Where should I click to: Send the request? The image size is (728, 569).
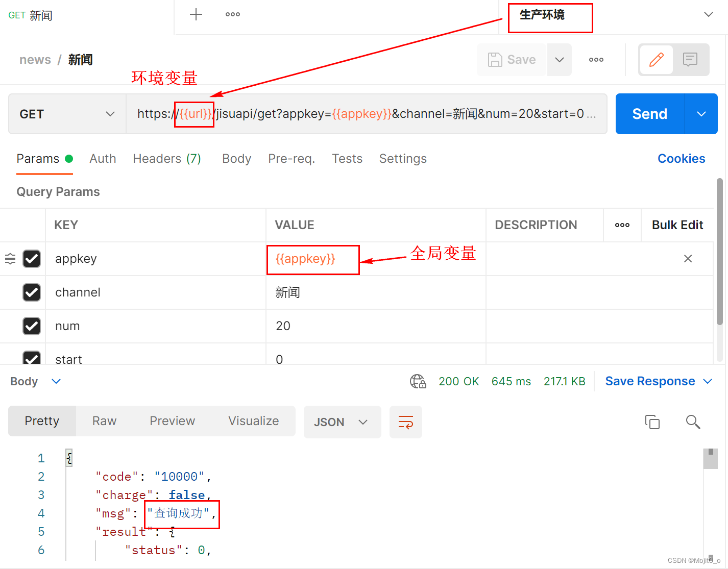click(x=649, y=114)
